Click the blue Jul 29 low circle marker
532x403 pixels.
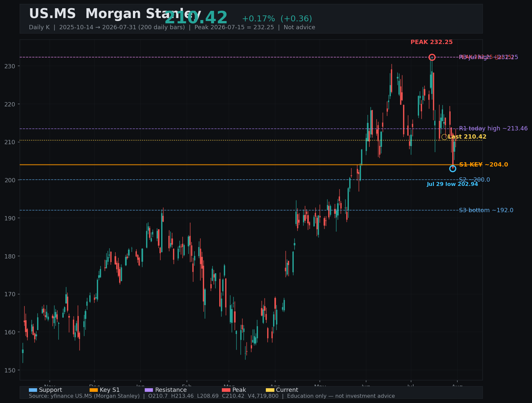[x=453, y=168]
